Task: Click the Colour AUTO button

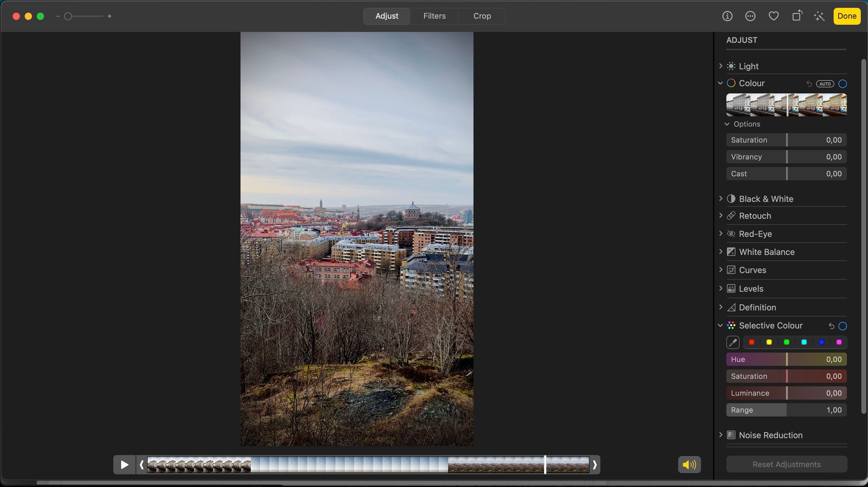Action: point(825,83)
